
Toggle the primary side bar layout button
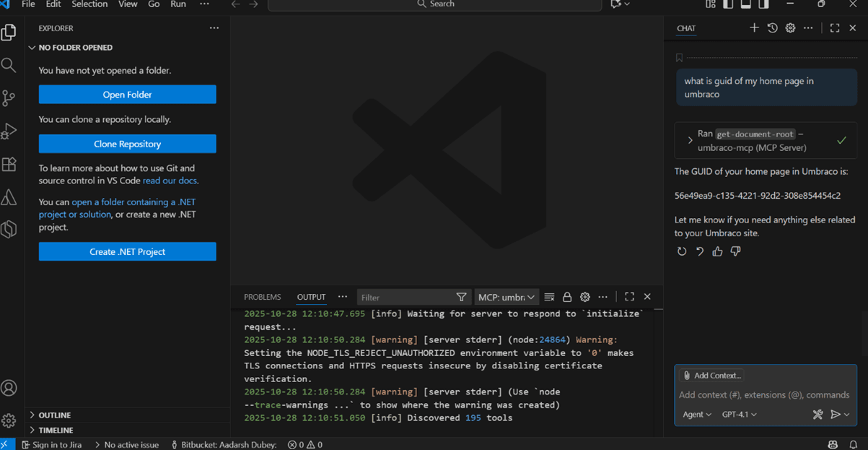point(728,4)
